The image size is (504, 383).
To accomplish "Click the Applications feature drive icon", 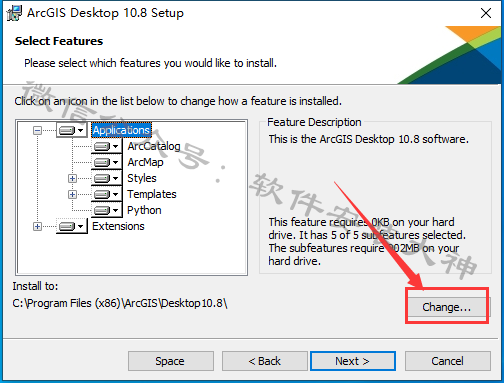I will (72, 130).
